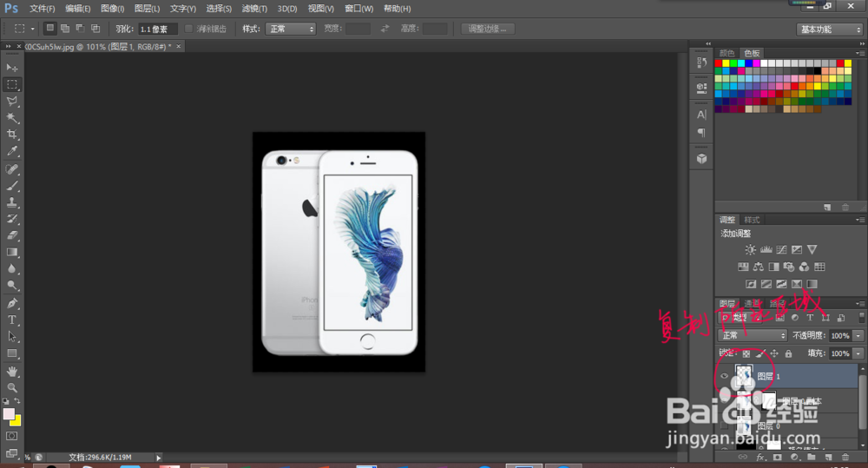Open the 不透明度 opacity arrow
Screen dimensions: 868x468
[858, 336]
